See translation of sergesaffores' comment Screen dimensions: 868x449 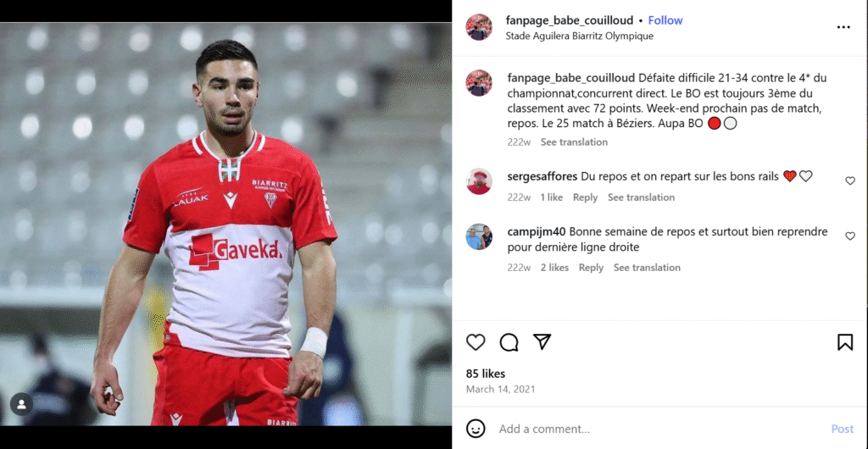[641, 197]
